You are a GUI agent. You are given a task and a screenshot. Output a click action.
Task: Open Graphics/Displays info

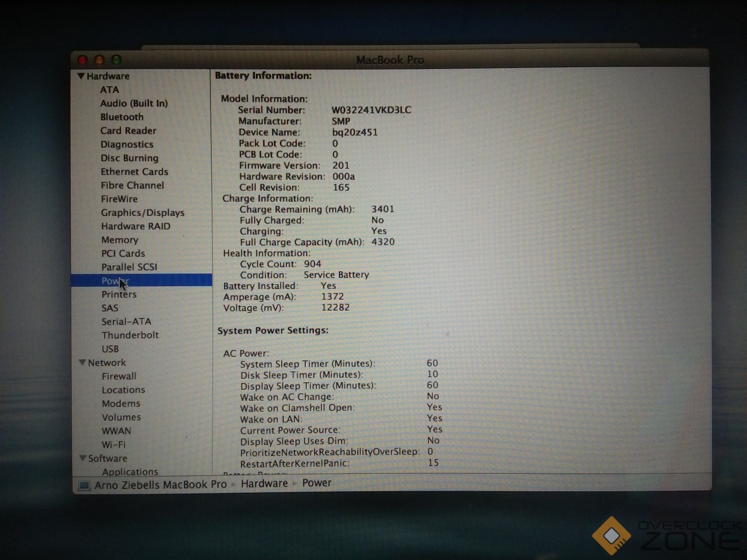(x=143, y=212)
